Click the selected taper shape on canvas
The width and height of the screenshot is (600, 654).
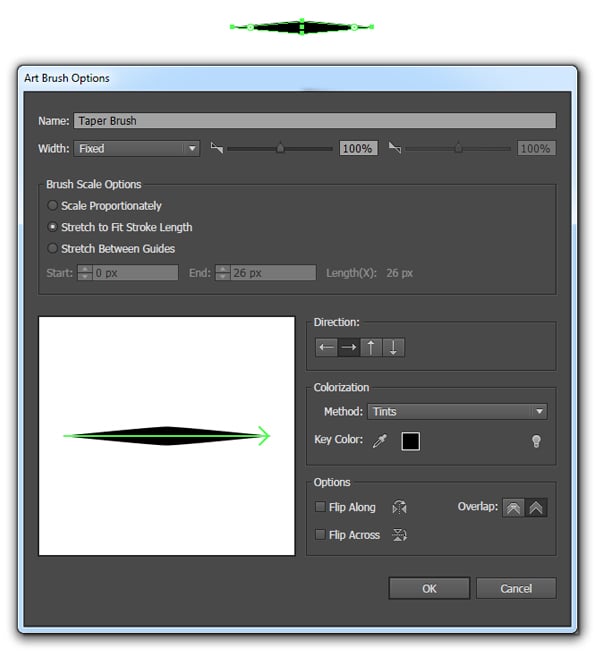[x=301, y=27]
